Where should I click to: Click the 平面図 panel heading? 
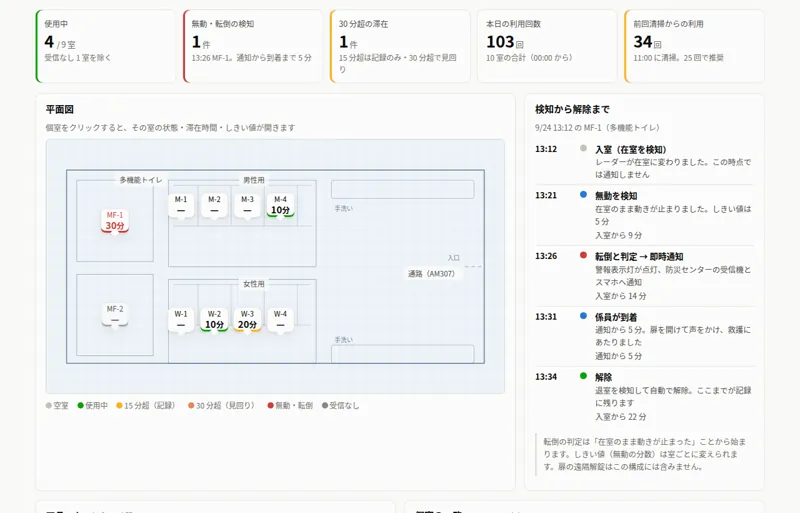(x=60, y=109)
